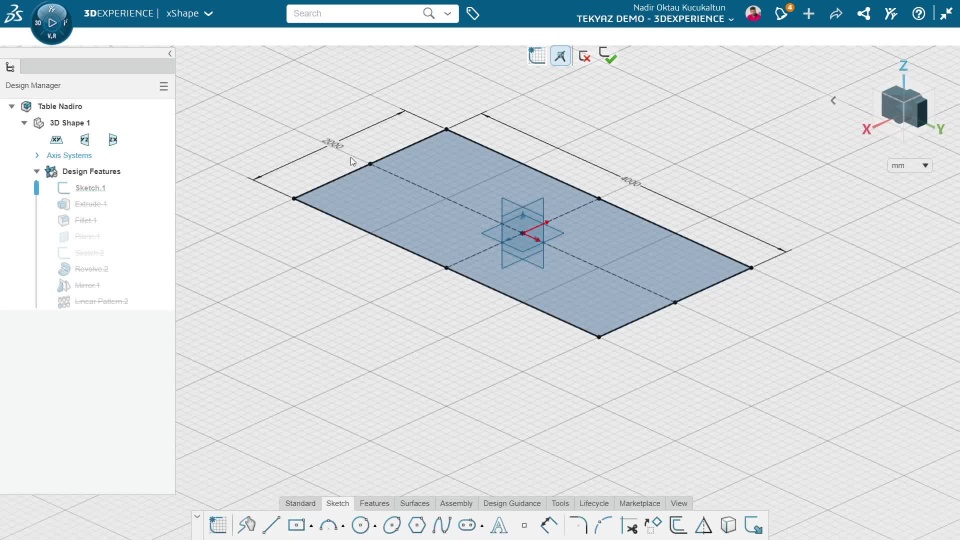Select the Circle tool

pyautogui.click(x=361, y=525)
